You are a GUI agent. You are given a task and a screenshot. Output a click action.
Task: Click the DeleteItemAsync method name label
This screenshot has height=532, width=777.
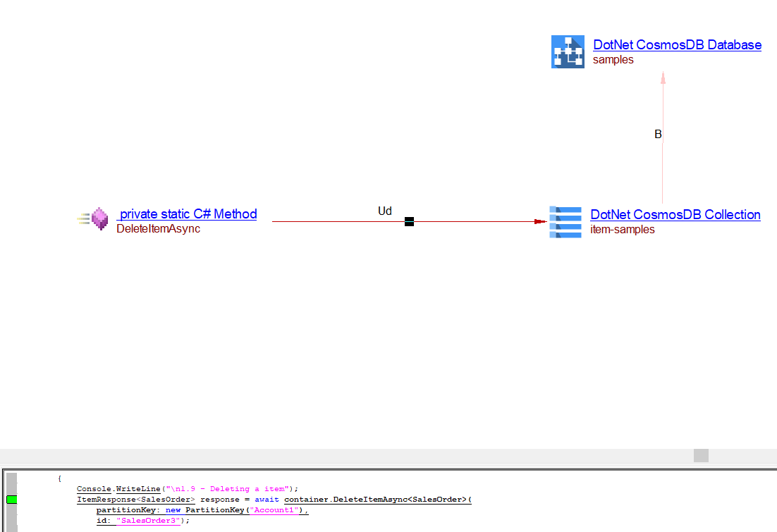158,229
